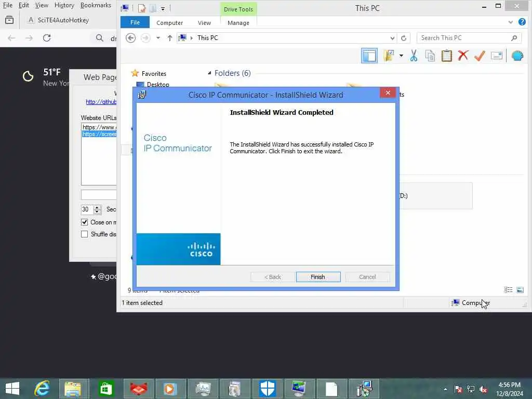Click the folder options icon in Explorer toolbar
Viewport: 532px width, 399px height.
(x=389, y=56)
